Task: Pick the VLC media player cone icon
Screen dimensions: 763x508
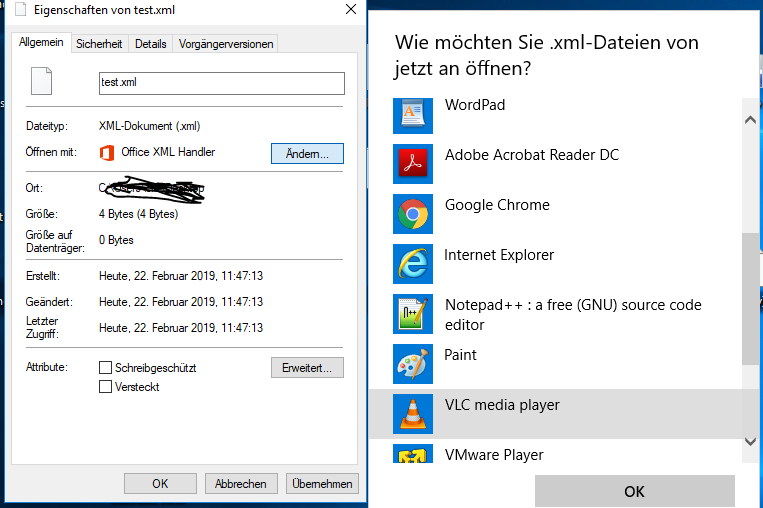Action: (x=413, y=414)
